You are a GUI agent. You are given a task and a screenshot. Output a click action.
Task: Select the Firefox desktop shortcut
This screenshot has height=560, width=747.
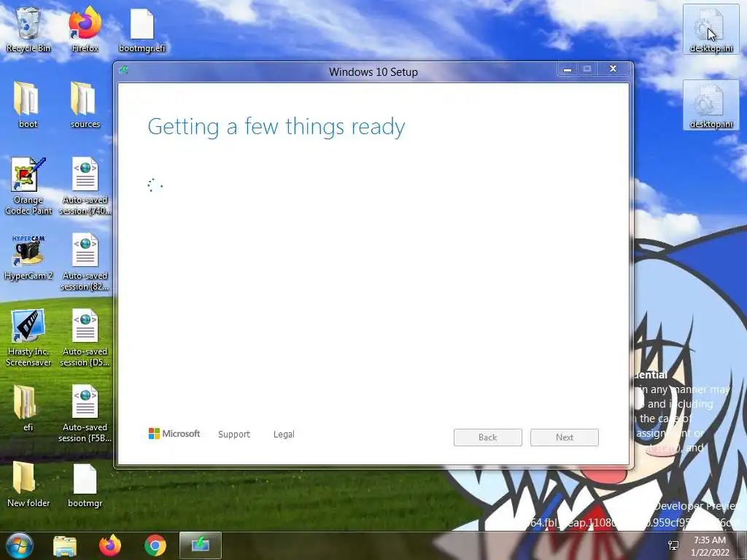[x=85, y=31]
